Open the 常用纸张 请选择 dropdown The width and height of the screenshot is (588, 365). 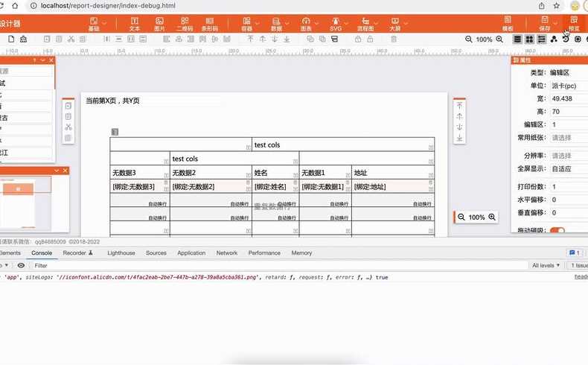click(x=569, y=138)
